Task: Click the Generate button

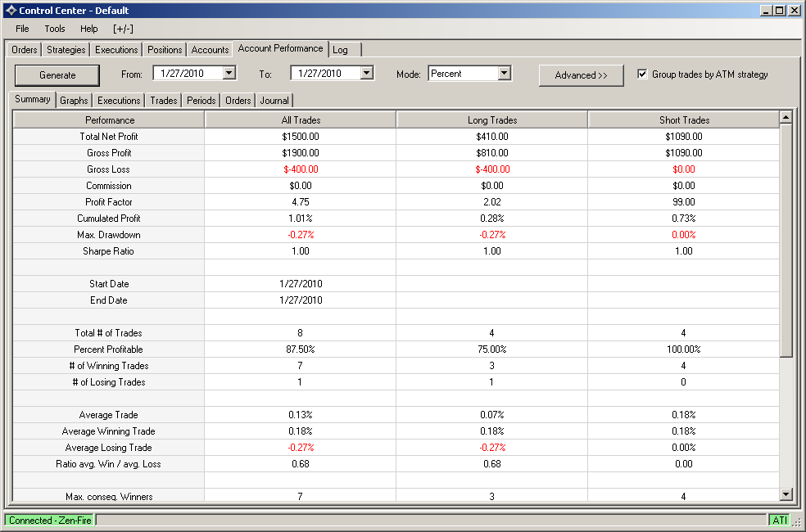Action: [x=57, y=75]
